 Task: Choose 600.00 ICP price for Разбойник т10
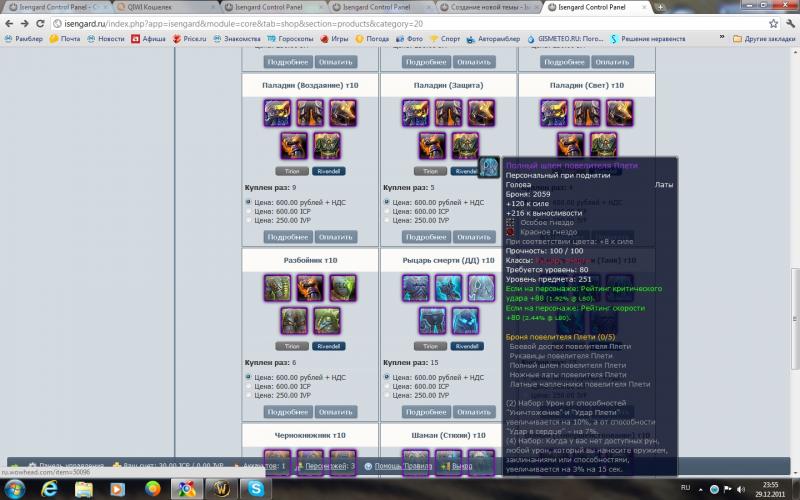pyautogui.click(x=249, y=386)
